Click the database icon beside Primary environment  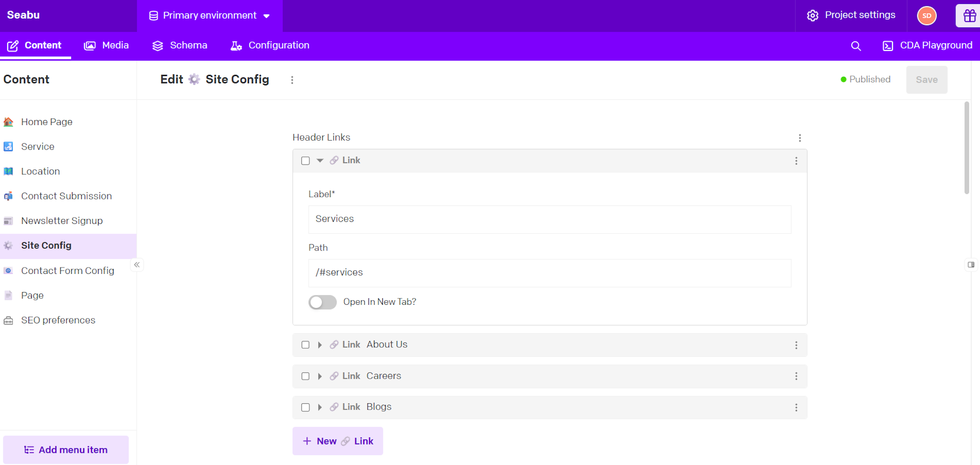point(153,16)
